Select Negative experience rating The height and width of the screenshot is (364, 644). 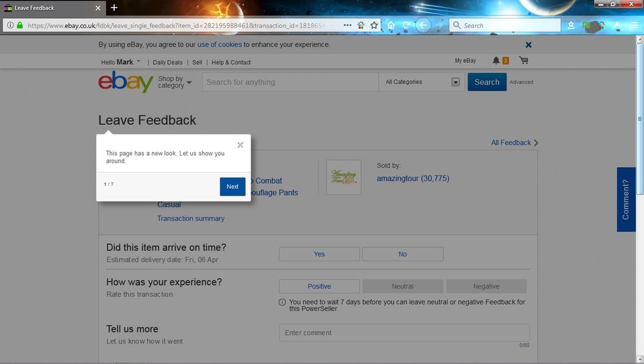486,287
